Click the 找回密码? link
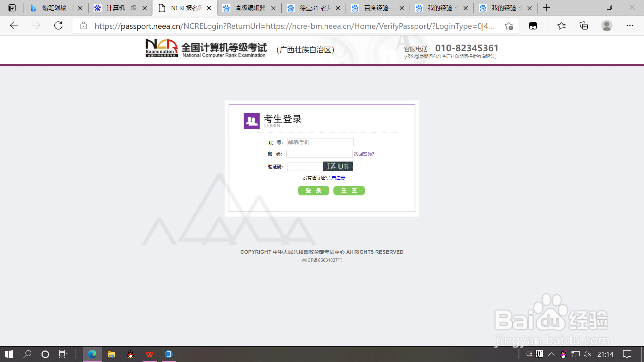The height and width of the screenshot is (362, 644). [364, 154]
